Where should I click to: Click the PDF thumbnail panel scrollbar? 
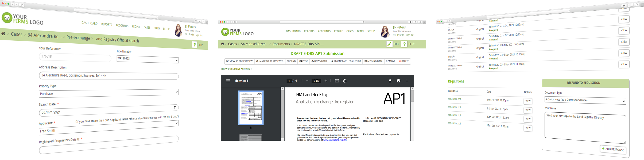pos(282,114)
